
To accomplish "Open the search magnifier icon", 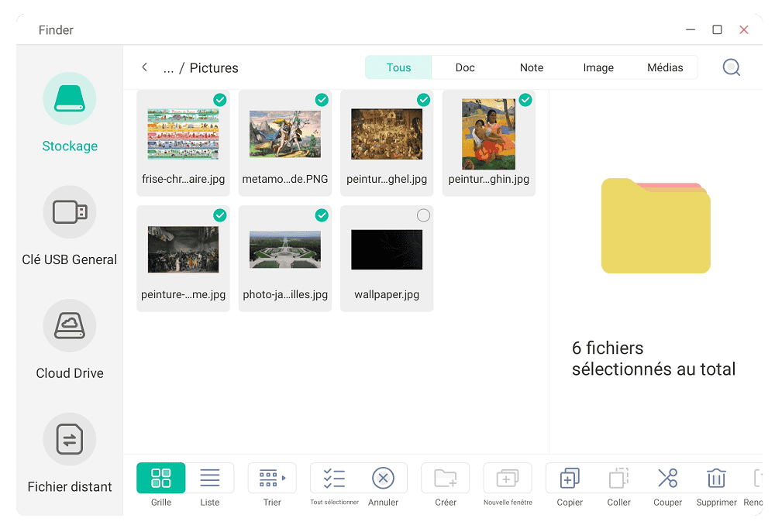I will [x=731, y=67].
